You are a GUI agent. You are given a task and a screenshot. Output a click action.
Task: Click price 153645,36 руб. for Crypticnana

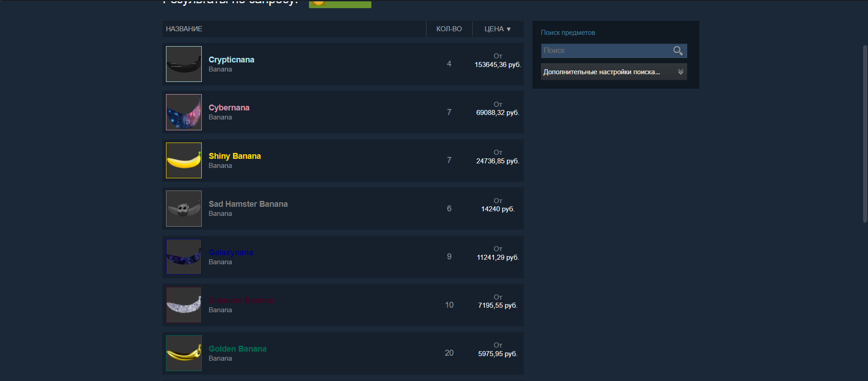pos(498,65)
